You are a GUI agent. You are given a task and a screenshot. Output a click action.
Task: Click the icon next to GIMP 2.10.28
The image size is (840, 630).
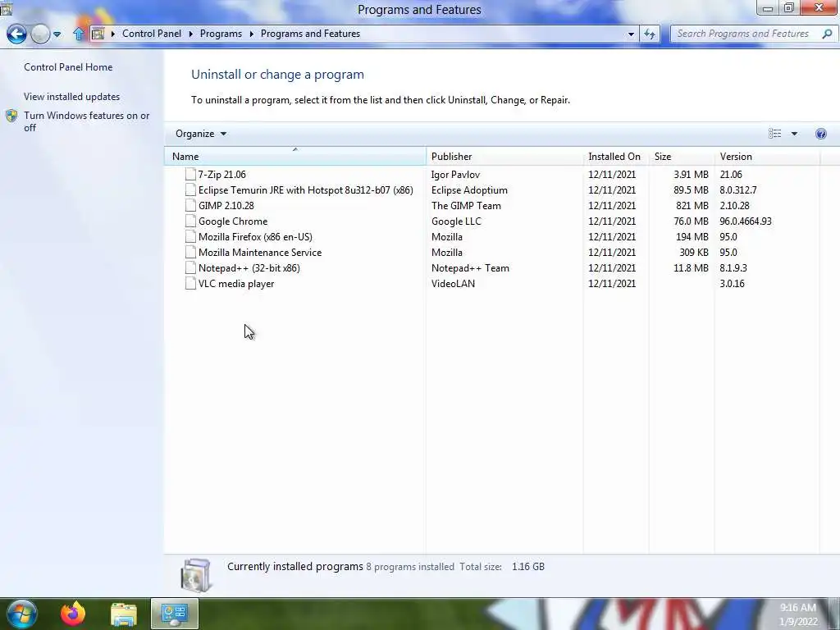(190, 205)
